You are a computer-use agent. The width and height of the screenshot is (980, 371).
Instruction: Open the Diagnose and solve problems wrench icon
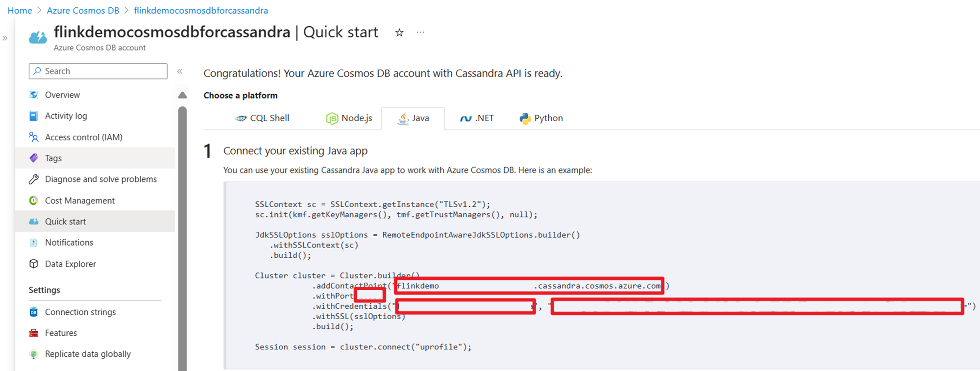33,179
